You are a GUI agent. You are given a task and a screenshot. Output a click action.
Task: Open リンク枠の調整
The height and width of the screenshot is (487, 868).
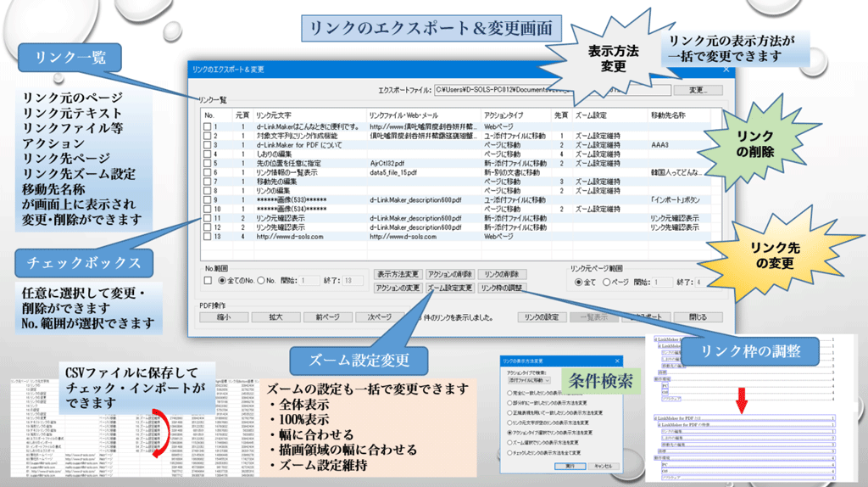point(502,288)
